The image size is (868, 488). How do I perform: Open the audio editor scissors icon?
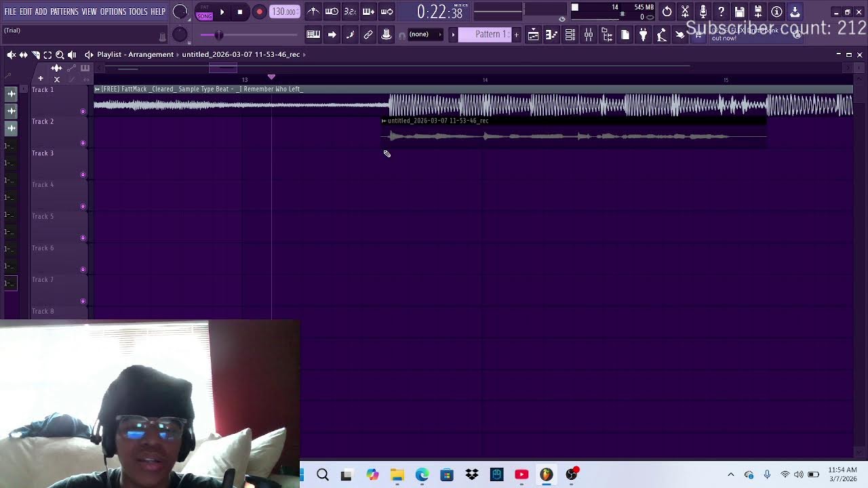pos(686,12)
